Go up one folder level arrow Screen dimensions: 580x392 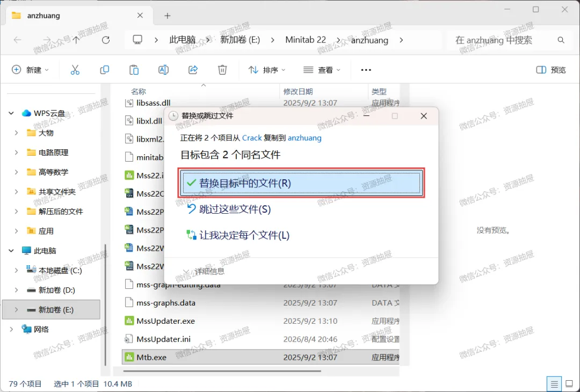[x=76, y=40]
